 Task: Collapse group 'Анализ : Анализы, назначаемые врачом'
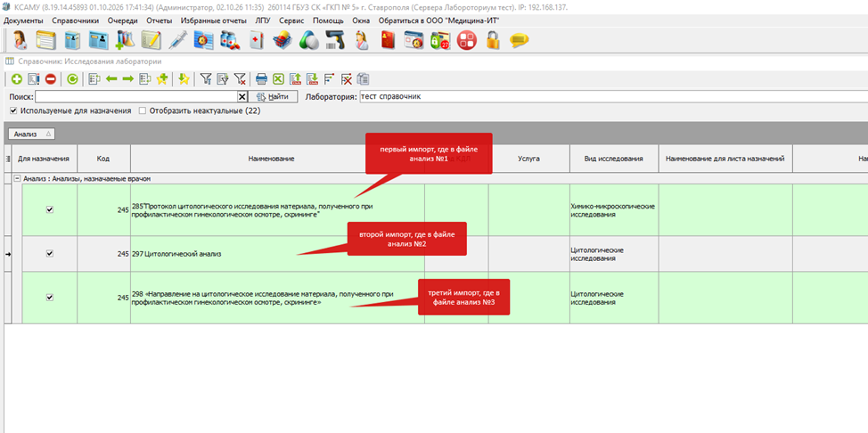tap(17, 179)
